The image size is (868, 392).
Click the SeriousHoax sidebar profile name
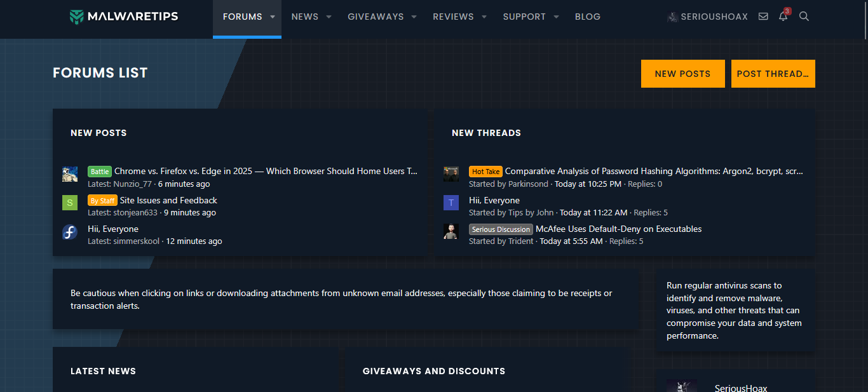coord(741,388)
